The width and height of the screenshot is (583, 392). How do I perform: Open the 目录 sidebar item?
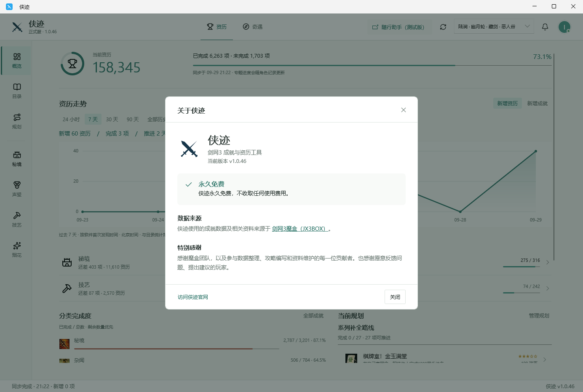(17, 91)
